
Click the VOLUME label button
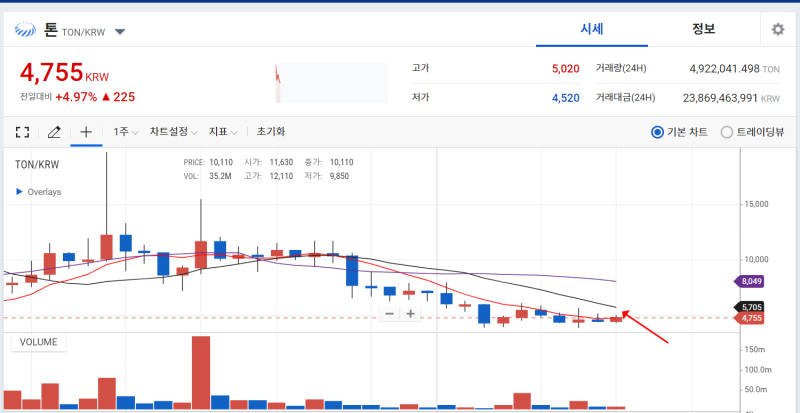click(x=38, y=342)
